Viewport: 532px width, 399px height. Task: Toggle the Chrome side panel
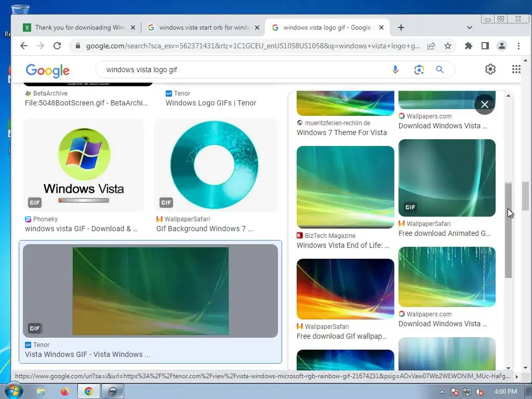(x=485, y=46)
